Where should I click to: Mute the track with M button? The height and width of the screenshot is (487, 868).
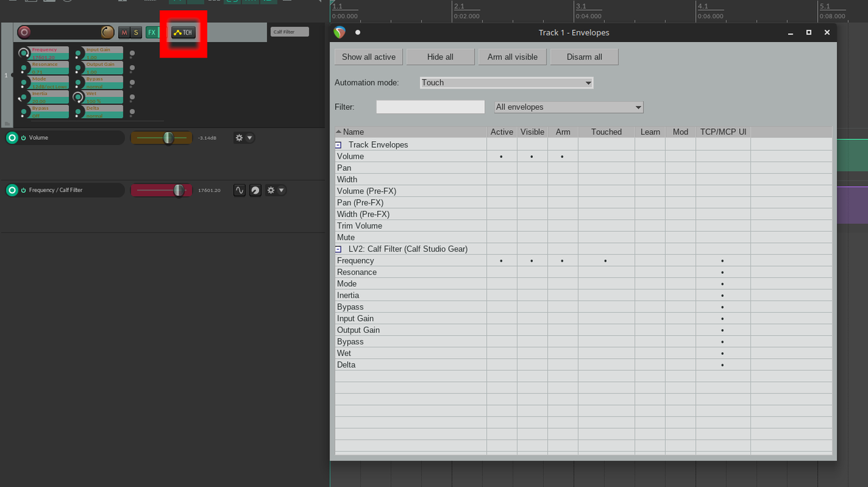tap(124, 33)
